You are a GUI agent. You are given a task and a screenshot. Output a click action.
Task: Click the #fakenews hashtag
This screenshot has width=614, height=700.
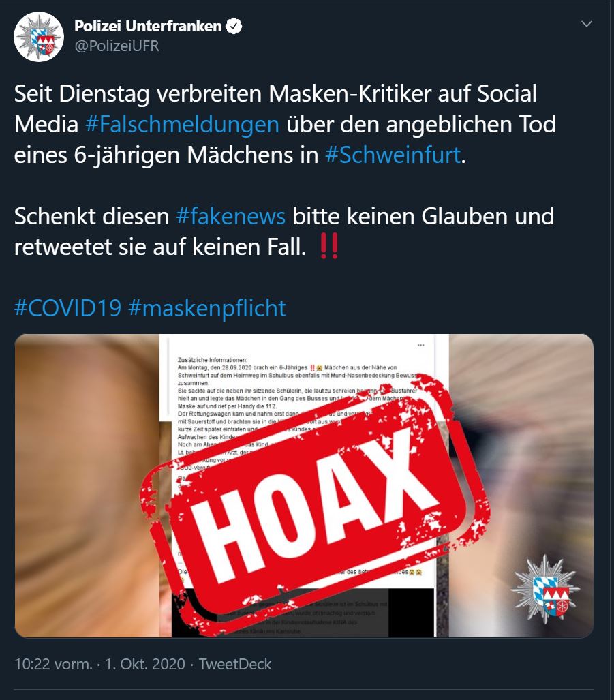(231, 216)
